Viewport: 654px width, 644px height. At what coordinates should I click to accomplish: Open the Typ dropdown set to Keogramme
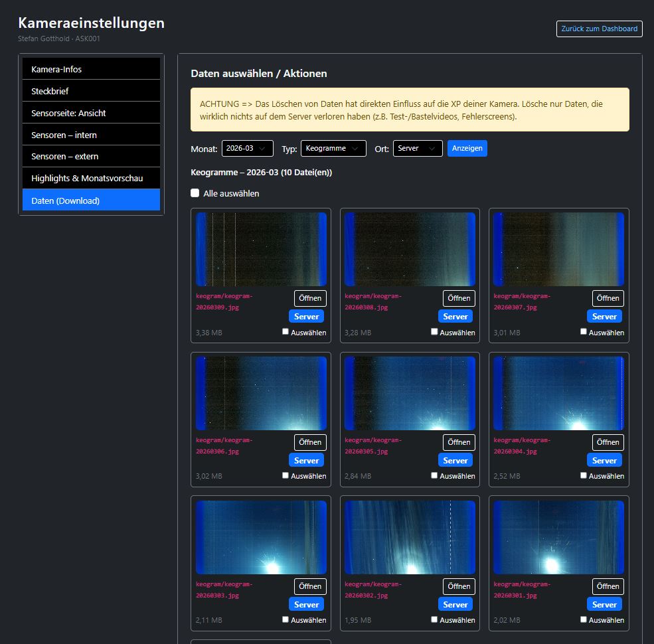(333, 148)
